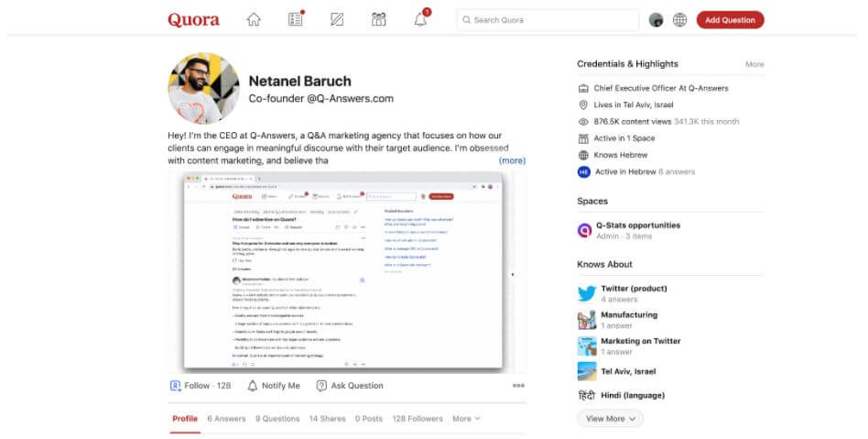The height and width of the screenshot is (439, 868).
Task: Open the Notifications bell icon
Action: tap(420, 19)
